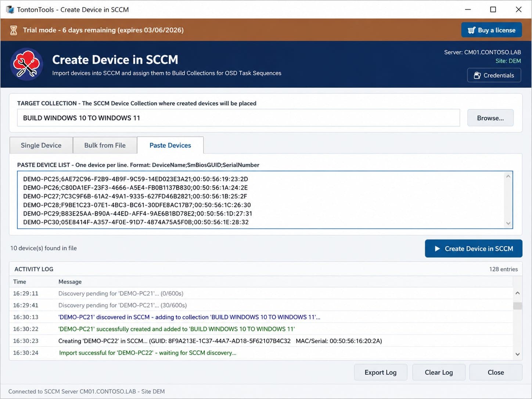The width and height of the screenshot is (532, 399).
Task: Click the TontonTools app icon in title bar
Action: point(10,10)
